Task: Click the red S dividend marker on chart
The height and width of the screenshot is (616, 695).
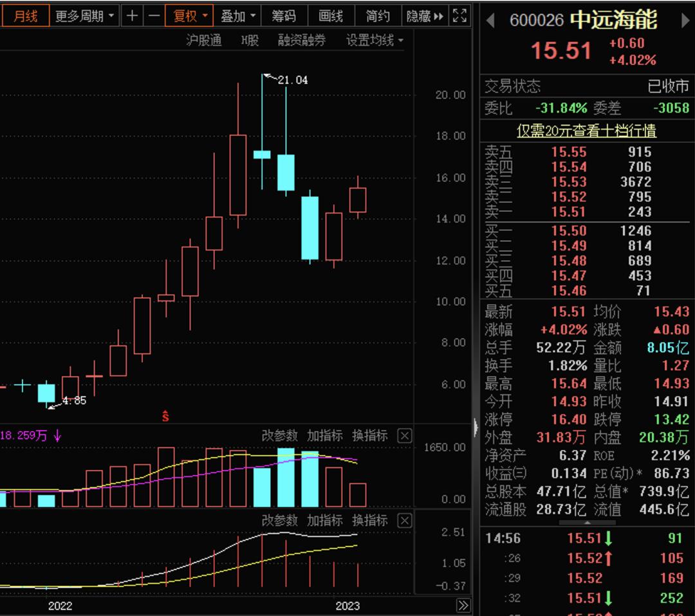Action: [165, 416]
